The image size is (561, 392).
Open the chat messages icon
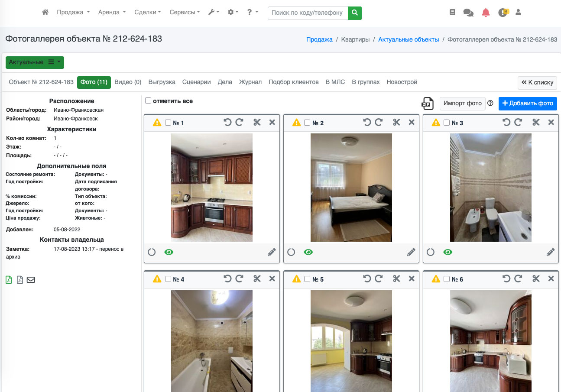[468, 13]
